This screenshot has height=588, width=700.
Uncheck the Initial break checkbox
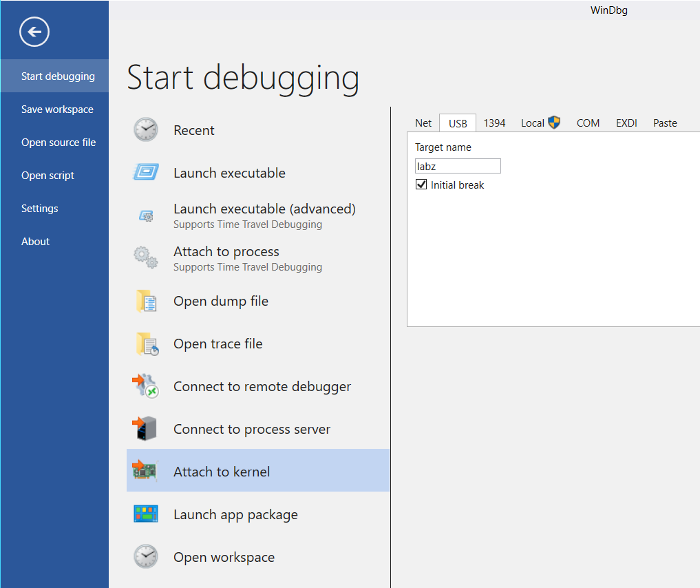pos(421,185)
